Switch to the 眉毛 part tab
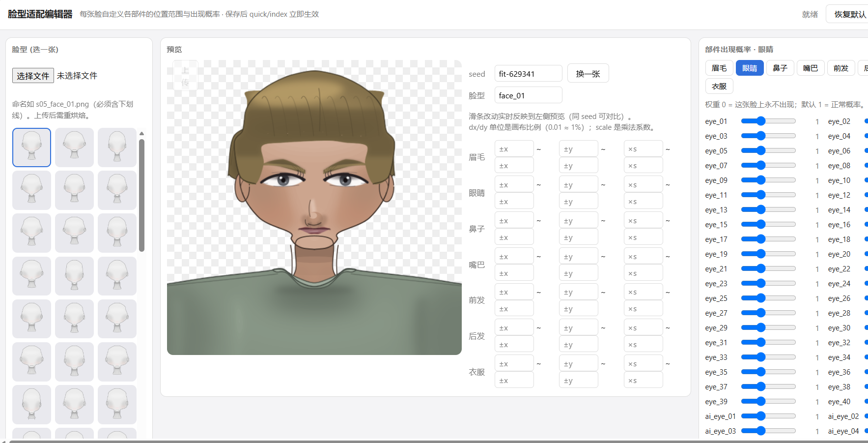The width and height of the screenshot is (868, 443). (719, 68)
